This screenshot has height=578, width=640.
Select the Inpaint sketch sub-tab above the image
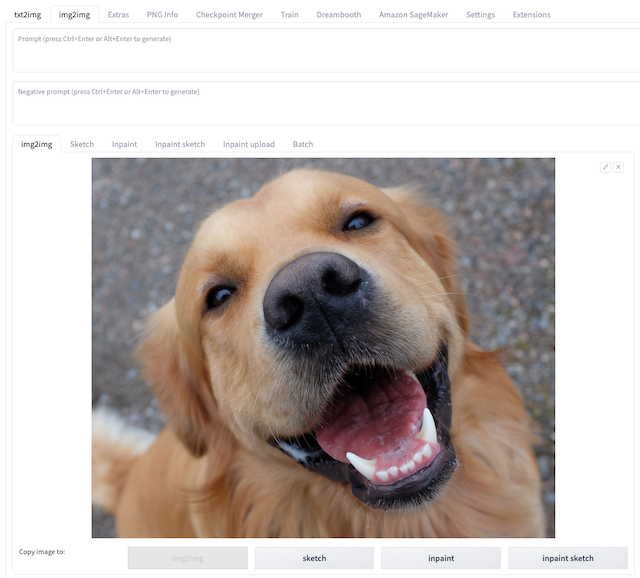180,144
